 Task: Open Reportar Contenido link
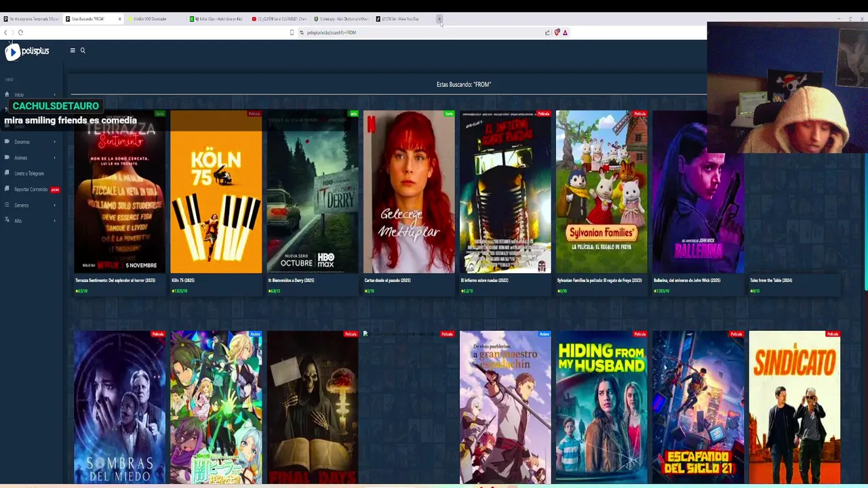[x=31, y=190]
